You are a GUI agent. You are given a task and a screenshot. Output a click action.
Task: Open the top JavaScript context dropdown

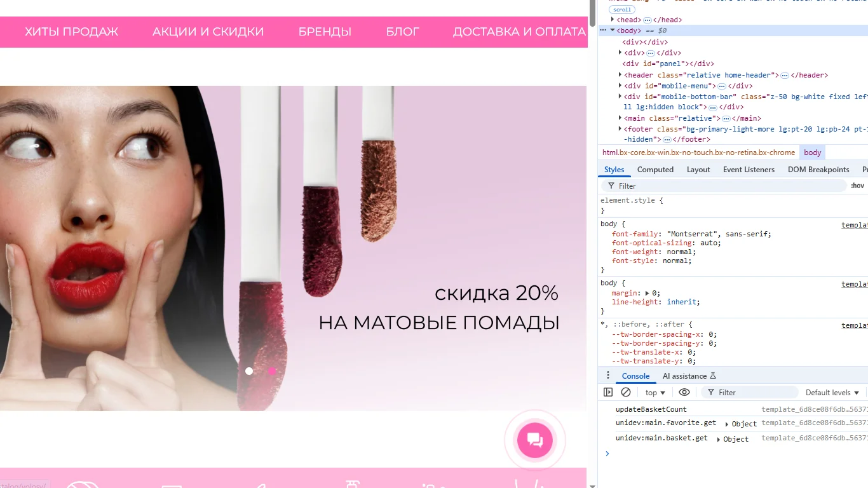point(655,393)
